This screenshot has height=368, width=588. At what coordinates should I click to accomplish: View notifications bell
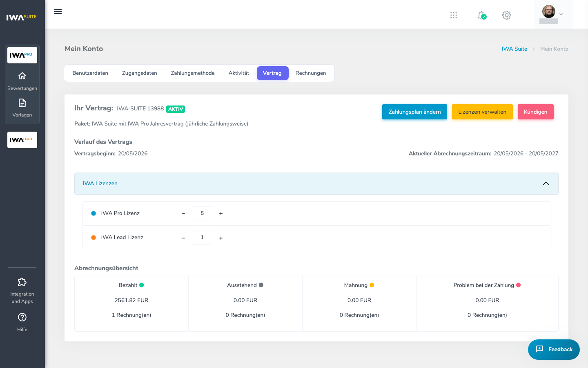(x=482, y=15)
